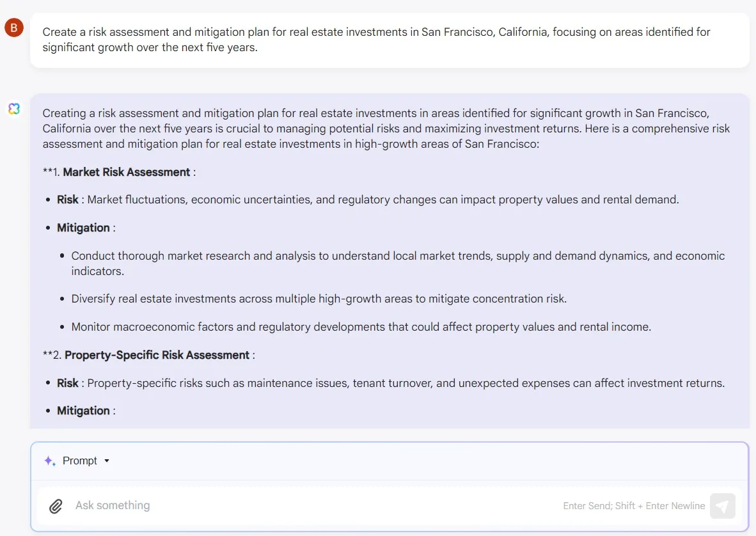Click the user's San Francisco request message
Screen dimensions: 756x536
click(376, 40)
